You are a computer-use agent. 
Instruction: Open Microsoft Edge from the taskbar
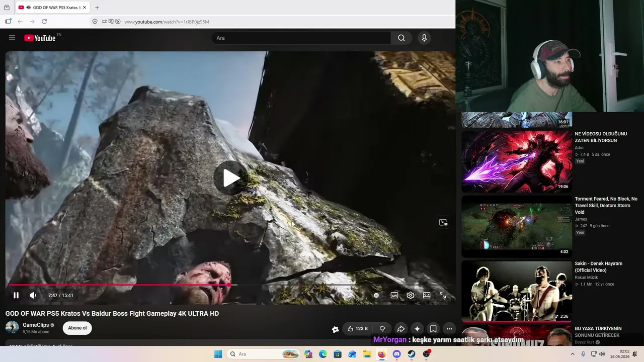coord(323,354)
